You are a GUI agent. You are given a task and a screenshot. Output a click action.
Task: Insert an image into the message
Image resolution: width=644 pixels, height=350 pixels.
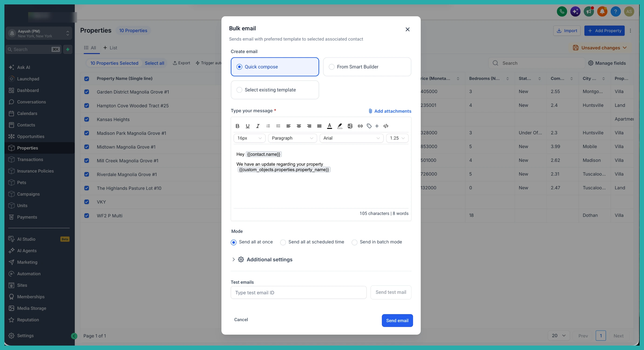(x=350, y=126)
